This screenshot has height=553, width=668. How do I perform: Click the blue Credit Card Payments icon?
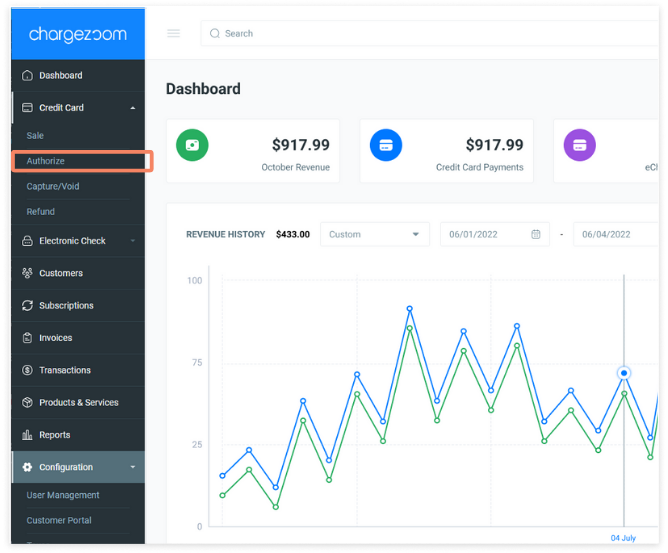(x=386, y=145)
